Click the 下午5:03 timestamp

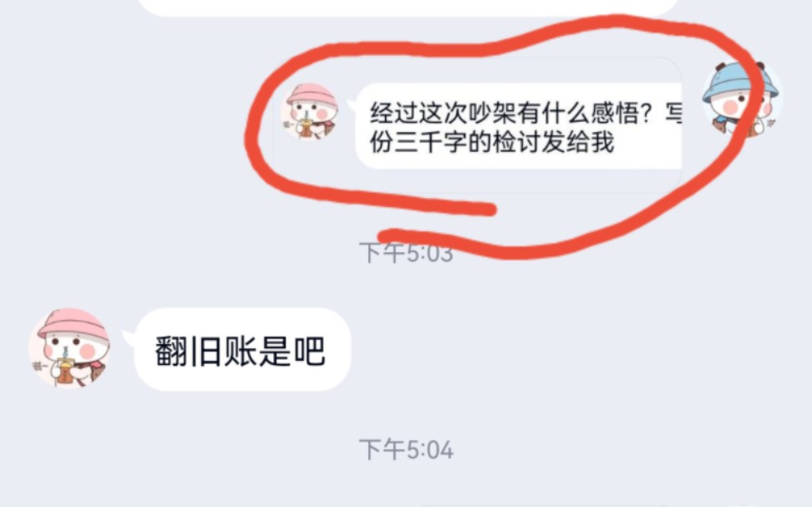[x=406, y=253]
